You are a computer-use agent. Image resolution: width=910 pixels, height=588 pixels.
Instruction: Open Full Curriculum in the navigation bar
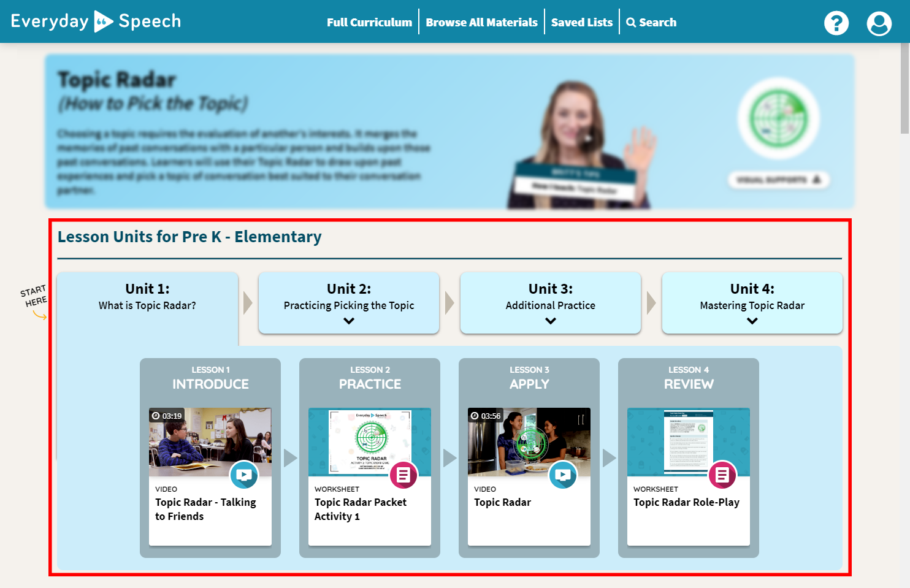pos(369,22)
